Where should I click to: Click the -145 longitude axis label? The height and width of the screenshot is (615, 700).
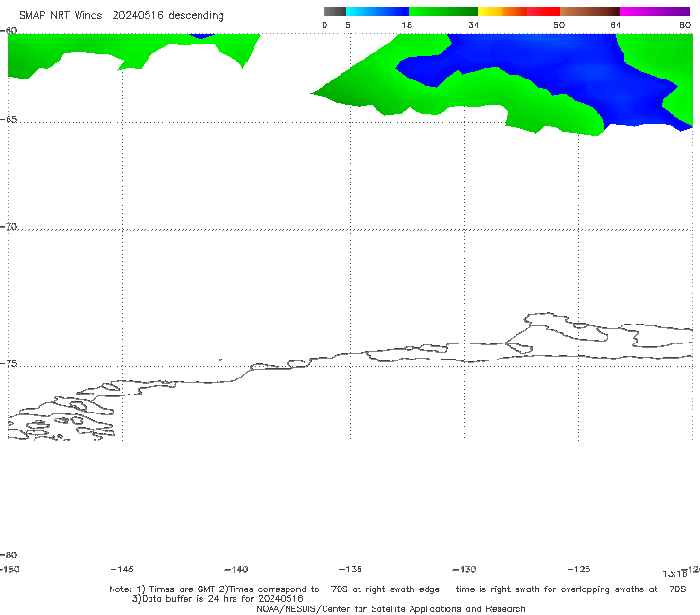coord(122,569)
